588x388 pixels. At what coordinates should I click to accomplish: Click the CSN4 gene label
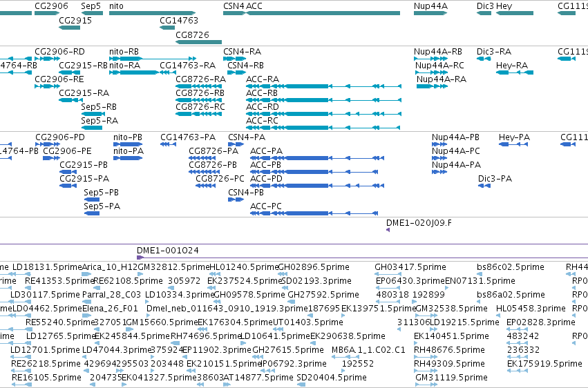point(234,6)
